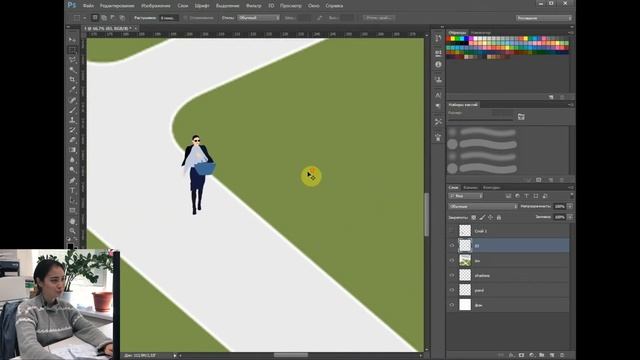Click Intersect with selection icon in options bar

pos(122,18)
